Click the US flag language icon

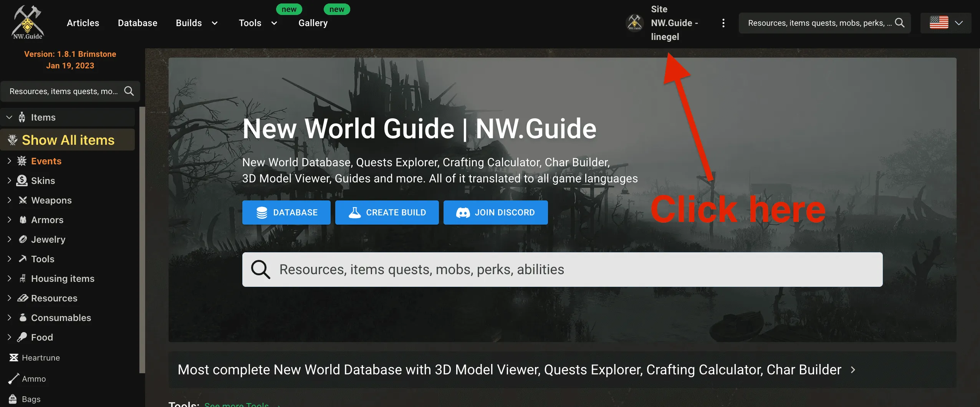click(939, 23)
